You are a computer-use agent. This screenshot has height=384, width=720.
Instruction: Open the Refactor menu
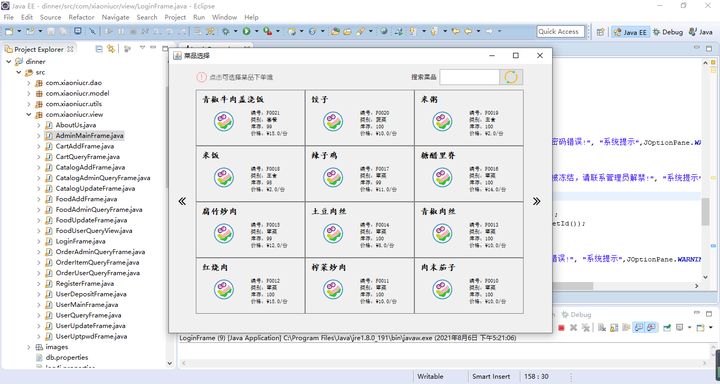[81, 17]
